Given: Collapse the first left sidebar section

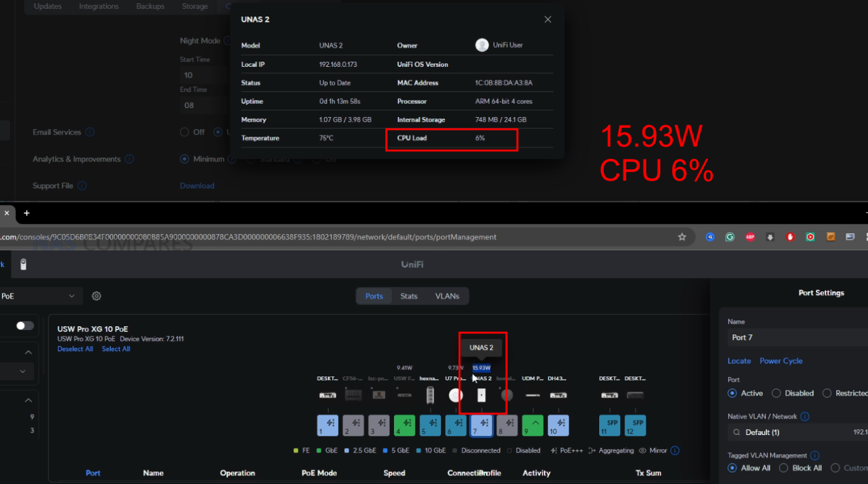Looking at the screenshot, I should click(x=29, y=352).
